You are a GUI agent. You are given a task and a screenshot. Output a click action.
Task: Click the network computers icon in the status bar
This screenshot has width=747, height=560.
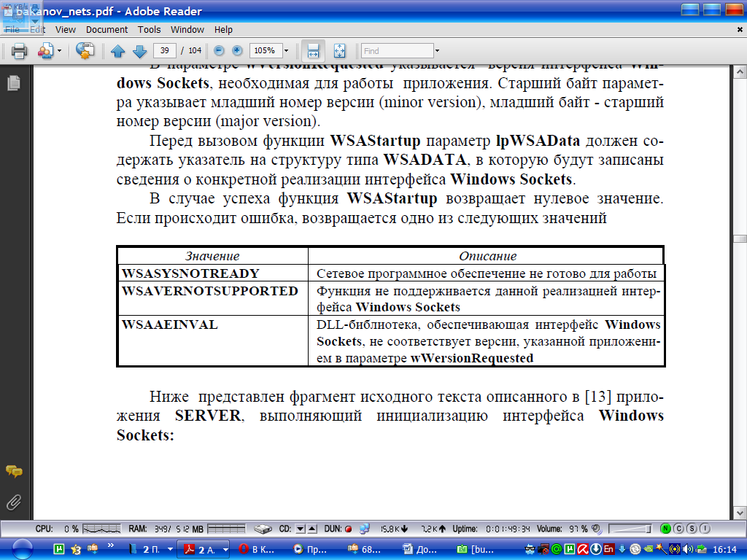point(365,529)
